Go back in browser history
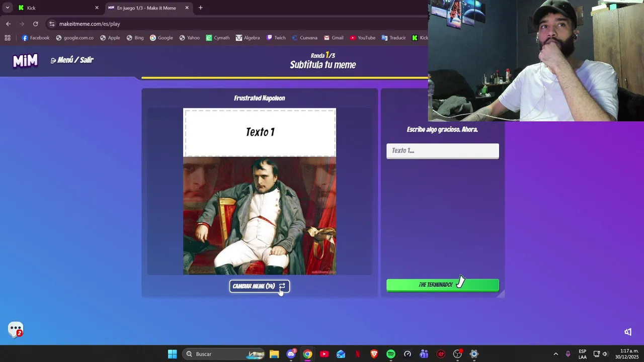 8,24
